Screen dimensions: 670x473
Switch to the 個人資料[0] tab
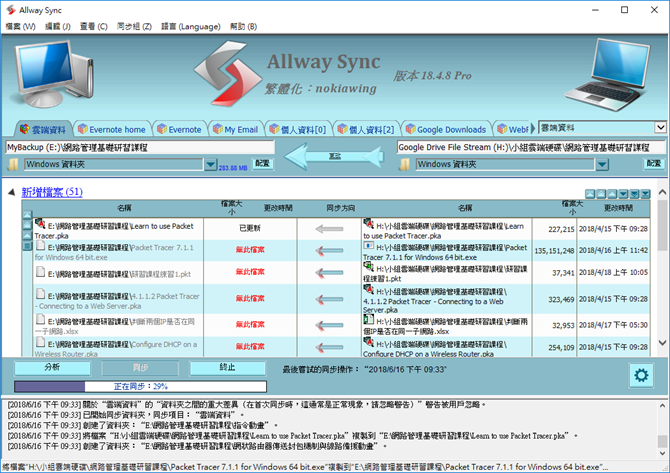click(298, 129)
